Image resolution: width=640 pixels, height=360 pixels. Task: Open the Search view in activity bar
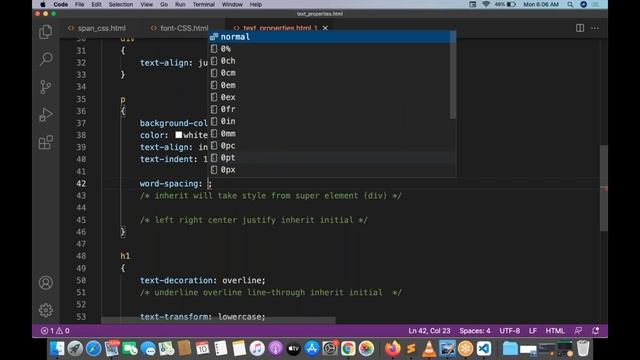coord(46,59)
